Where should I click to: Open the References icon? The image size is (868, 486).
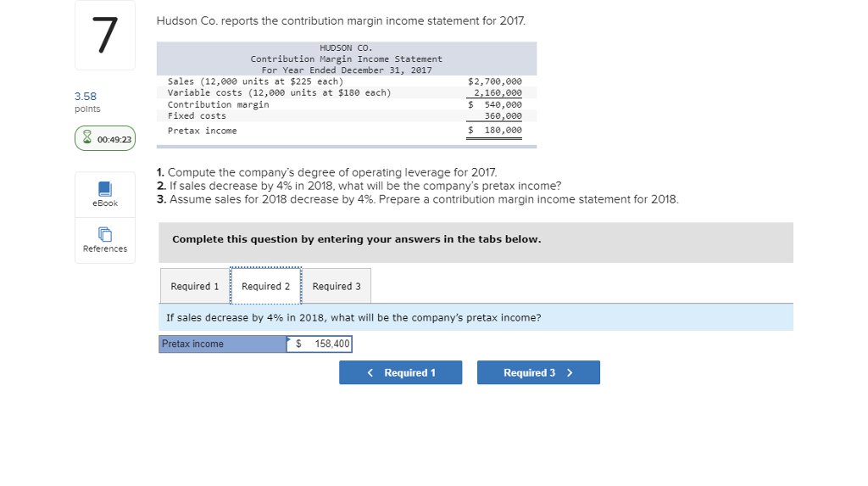click(104, 234)
